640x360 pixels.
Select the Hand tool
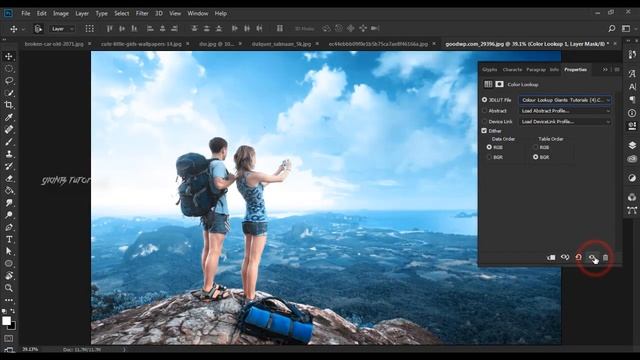point(9,276)
